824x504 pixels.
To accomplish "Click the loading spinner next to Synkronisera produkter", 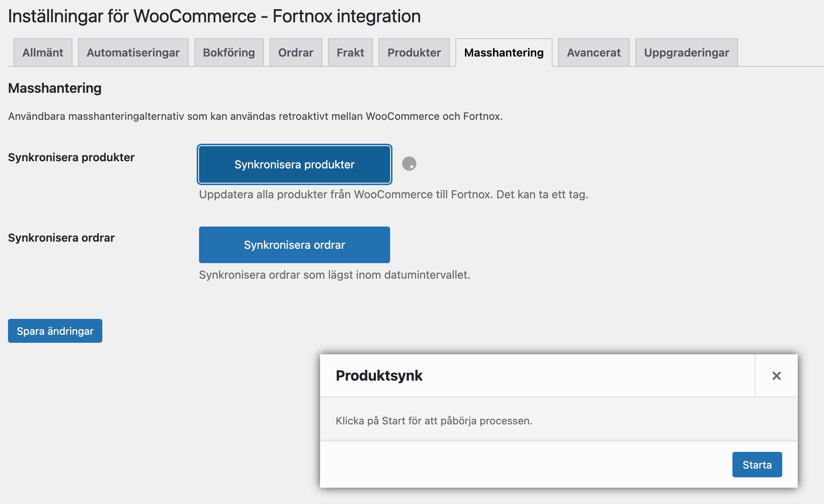I will click(410, 164).
